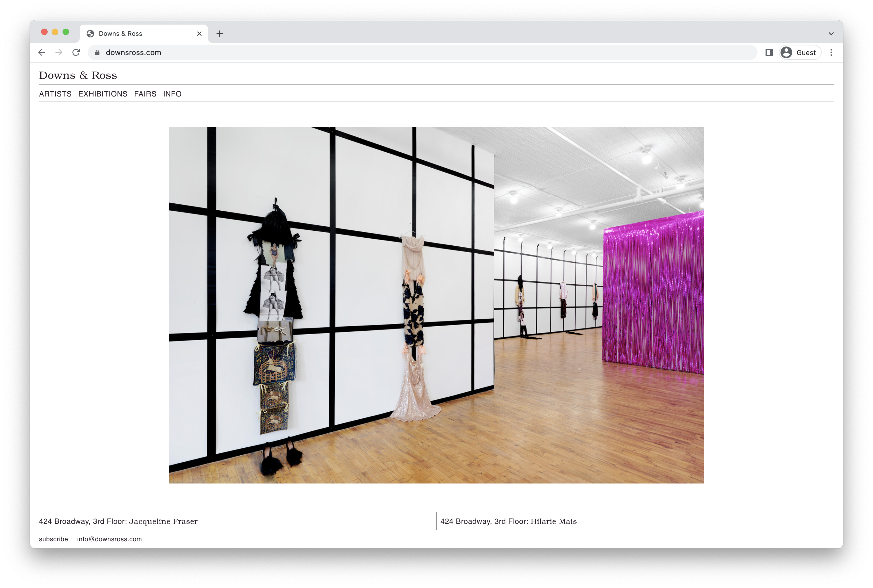The height and width of the screenshot is (588, 873).
Task: Click the Downs & Ross site title
Action: [78, 75]
